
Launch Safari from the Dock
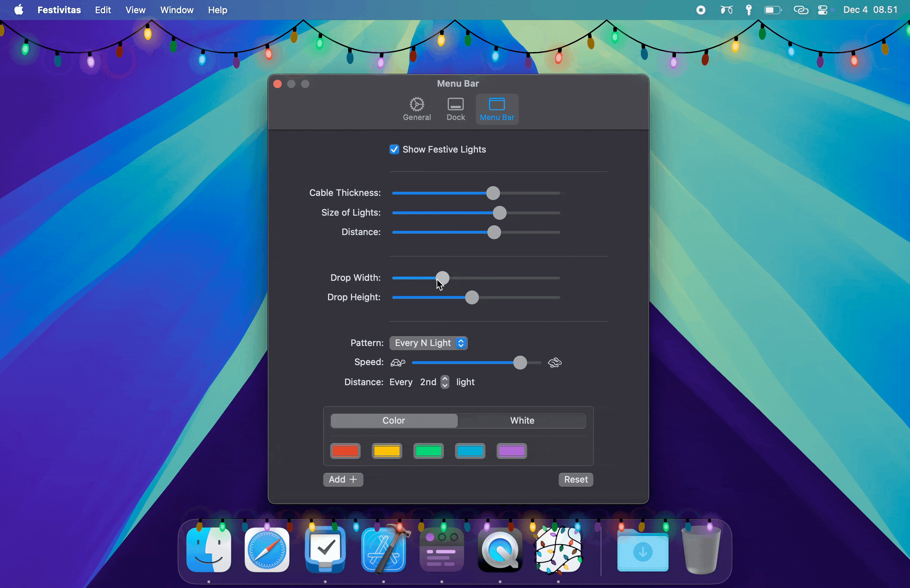pos(267,550)
